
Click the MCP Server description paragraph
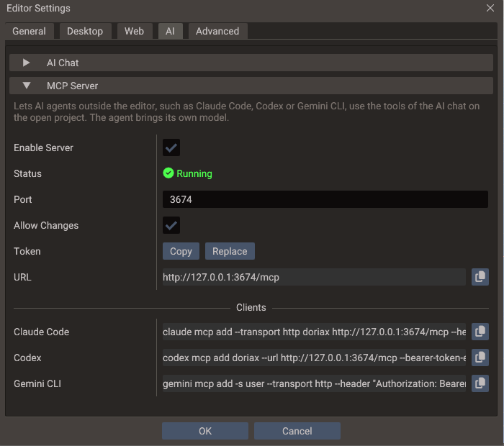[246, 111]
